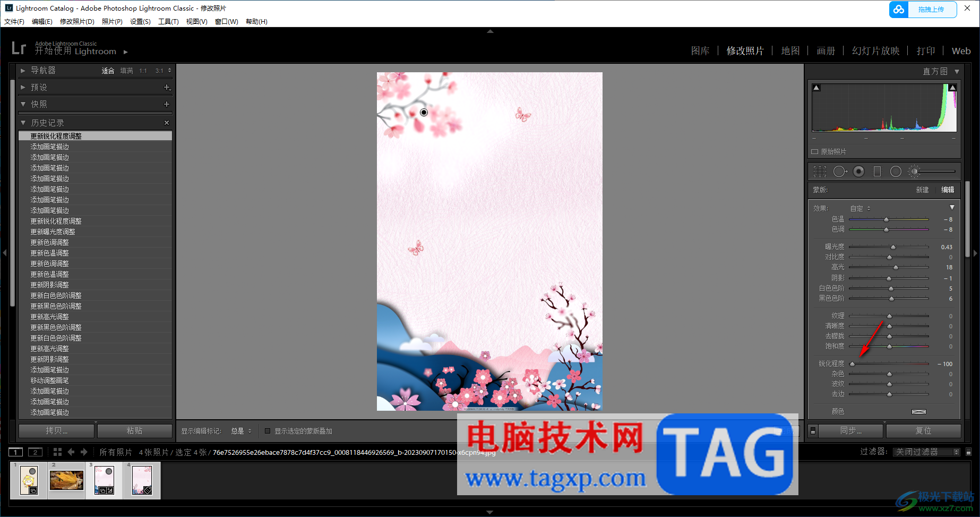Viewport: 980px width, 517px height.
Task: Add a new snapshot with plus icon
Action: (x=167, y=104)
